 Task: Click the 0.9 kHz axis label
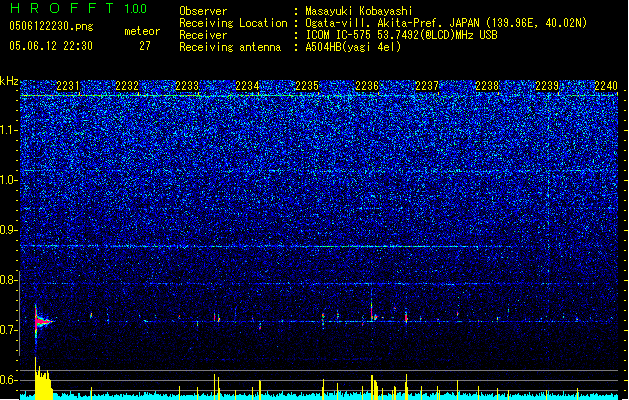(8, 230)
